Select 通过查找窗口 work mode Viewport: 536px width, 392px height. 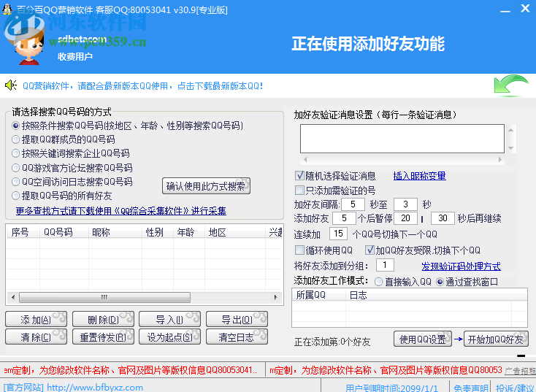[440, 282]
